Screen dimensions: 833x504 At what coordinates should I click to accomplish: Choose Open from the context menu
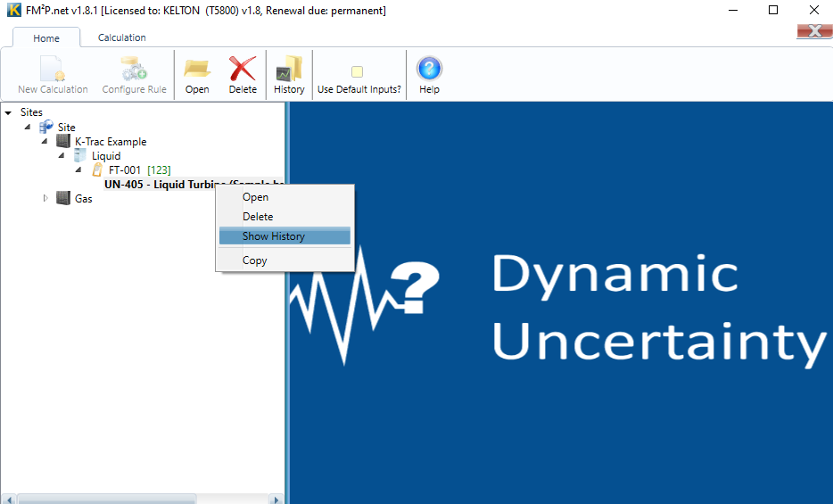pyautogui.click(x=285, y=197)
